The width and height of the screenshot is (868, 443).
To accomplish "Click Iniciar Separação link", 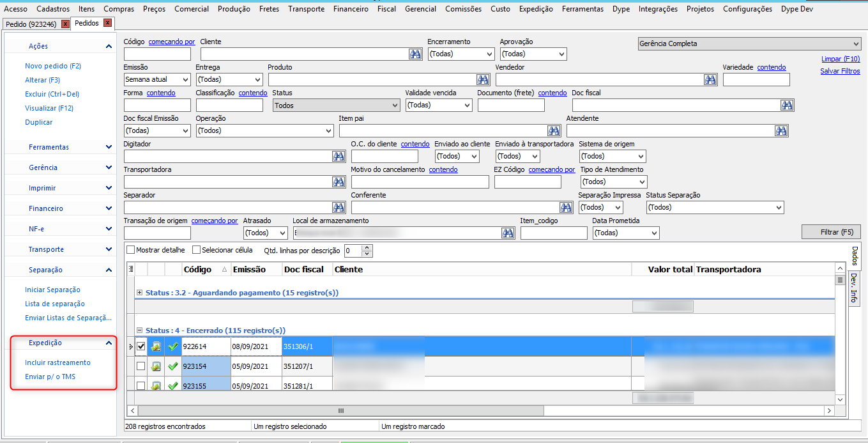I will point(52,290).
